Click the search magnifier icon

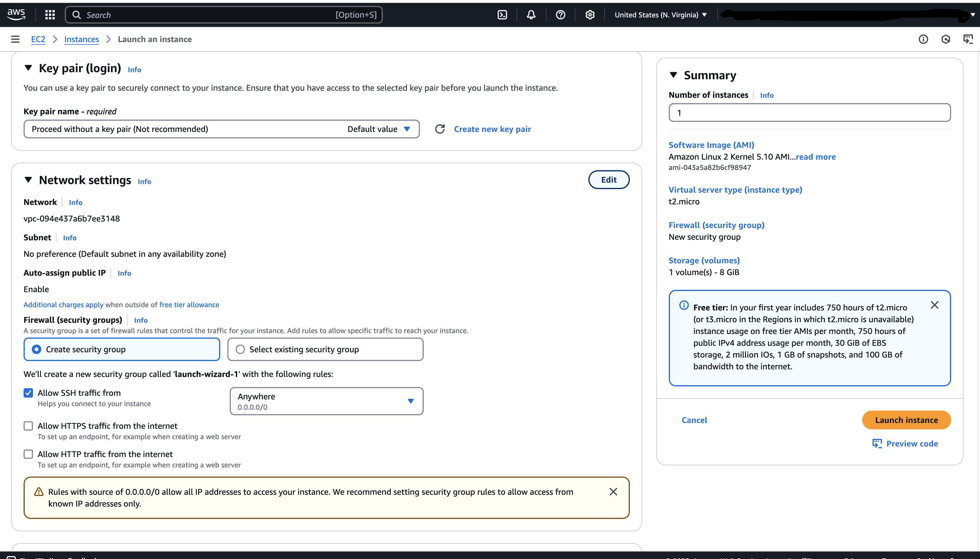[76, 15]
